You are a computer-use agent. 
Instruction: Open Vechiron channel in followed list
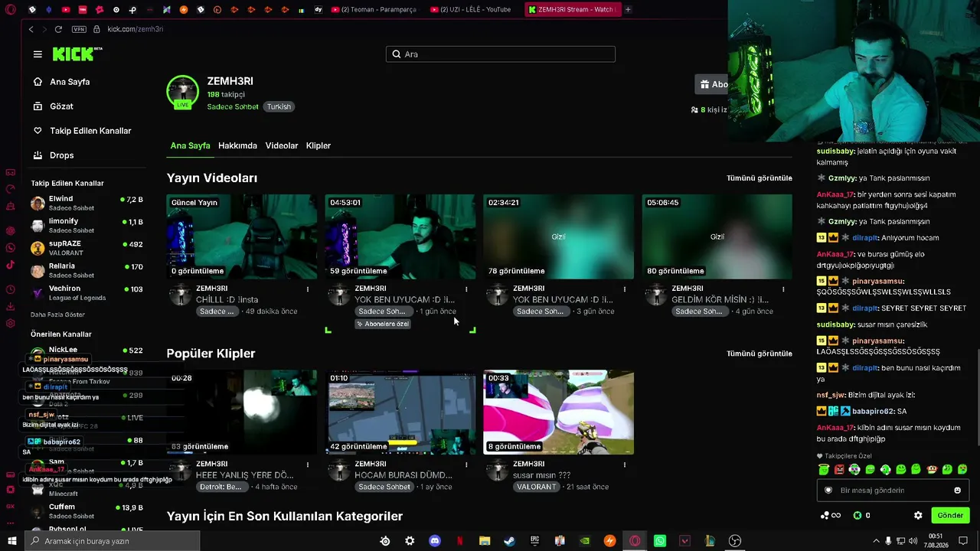[87, 292]
